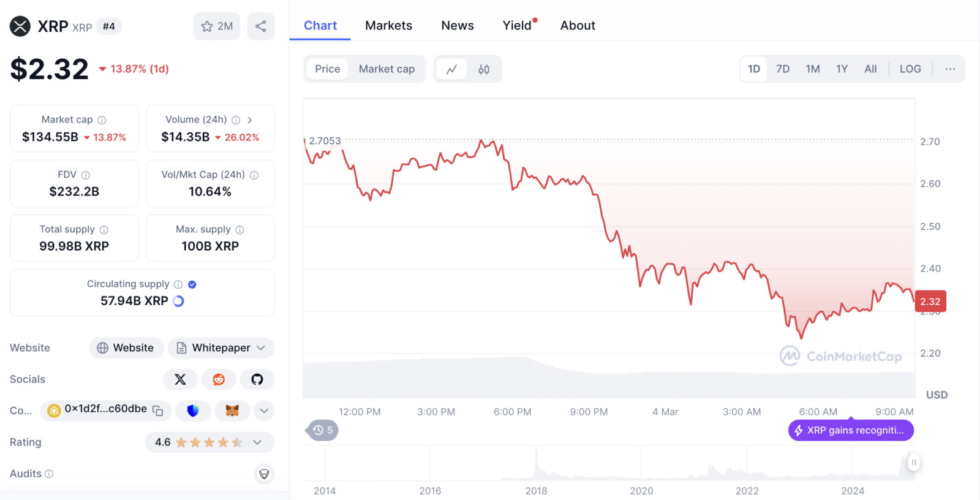Viewport: 980px width, 500px height.
Task: Expand more contracts chevron
Action: pyautogui.click(x=264, y=411)
